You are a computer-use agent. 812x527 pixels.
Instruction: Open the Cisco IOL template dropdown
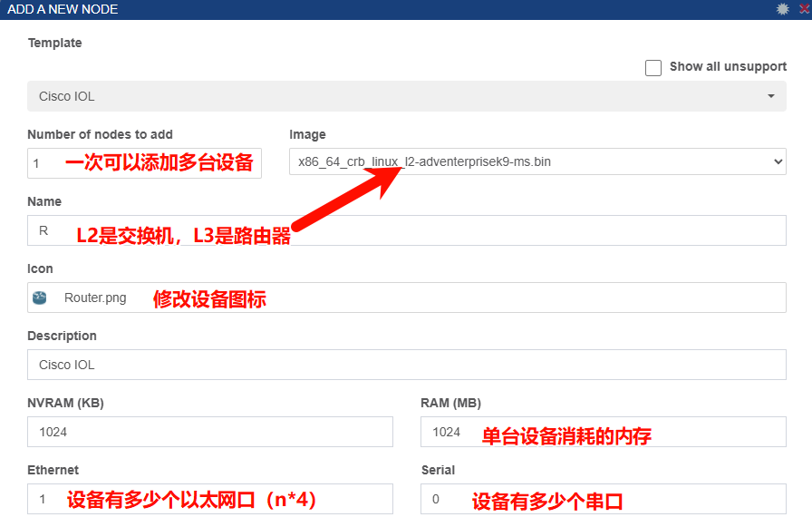pyautogui.click(x=407, y=96)
